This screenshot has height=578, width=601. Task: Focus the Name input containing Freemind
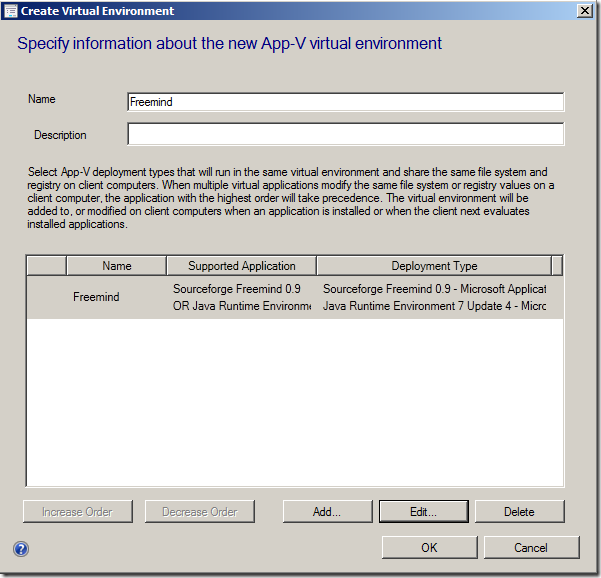345,102
